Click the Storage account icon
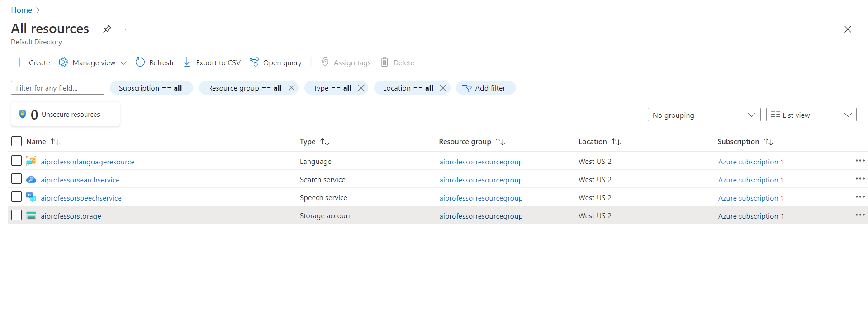Screen dimensions: 868x311 (x=31, y=215)
